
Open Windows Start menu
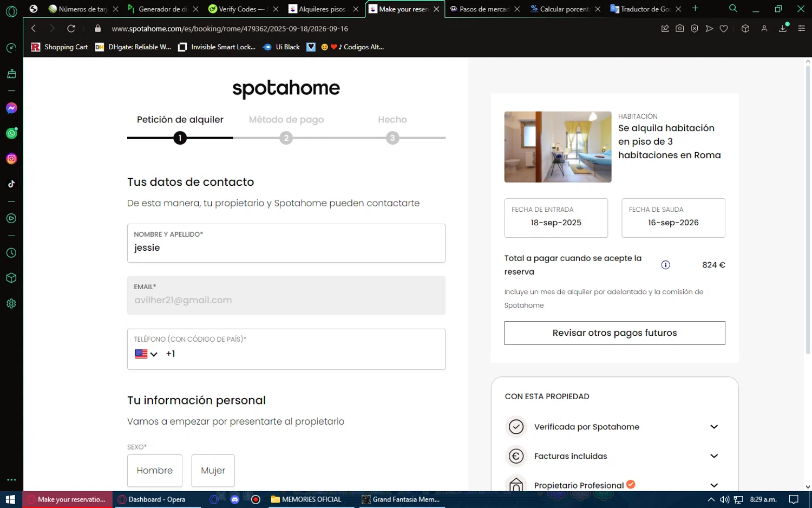click(x=10, y=499)
